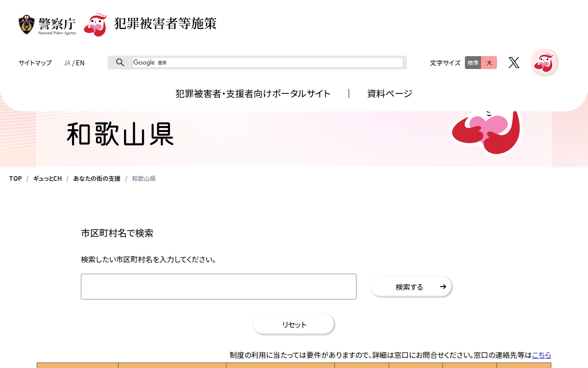Viewport: 588px width, 368px height.
Task: Open the こちら contact link
Action: [542, 355]
